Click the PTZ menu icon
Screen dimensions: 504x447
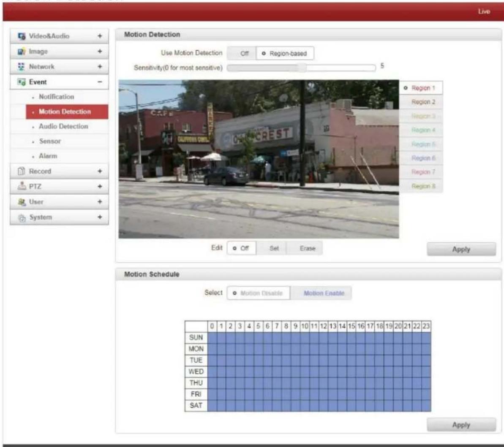(22, 186)
